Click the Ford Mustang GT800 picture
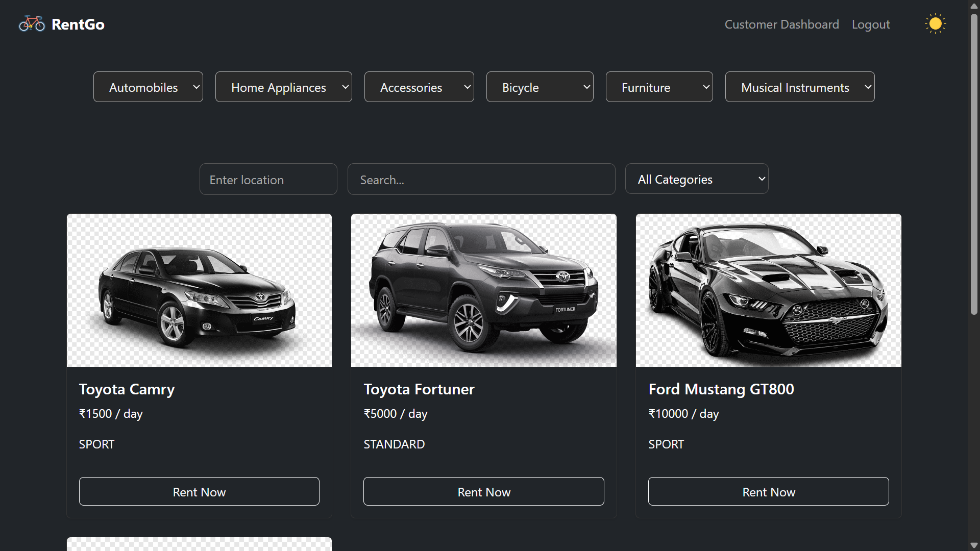This screenshot has width=980, height=551. (768, 290)
